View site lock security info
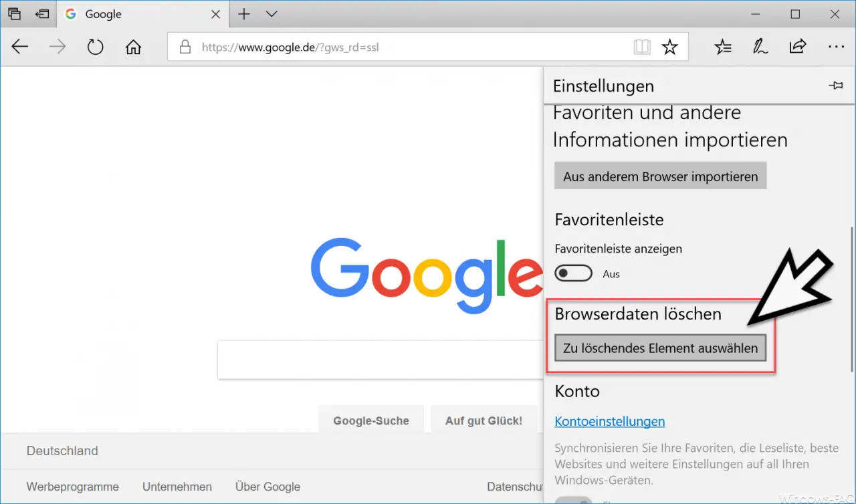 click(x=185, y=47)
